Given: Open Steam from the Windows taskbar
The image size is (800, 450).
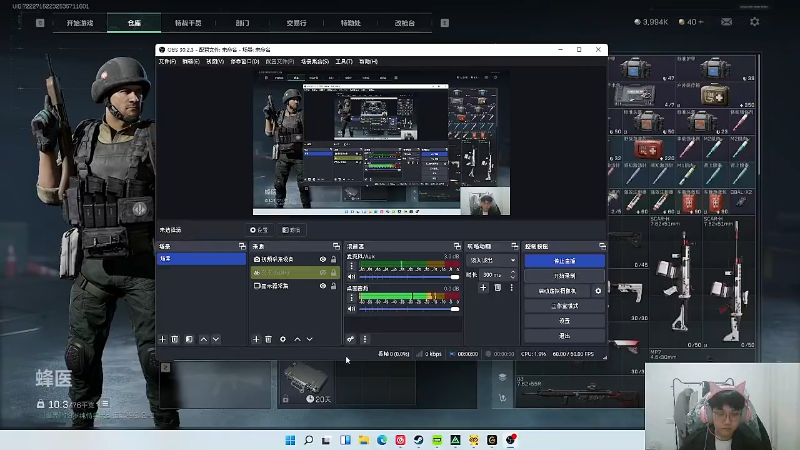Looking at the screenshot, I should point(418,440).
